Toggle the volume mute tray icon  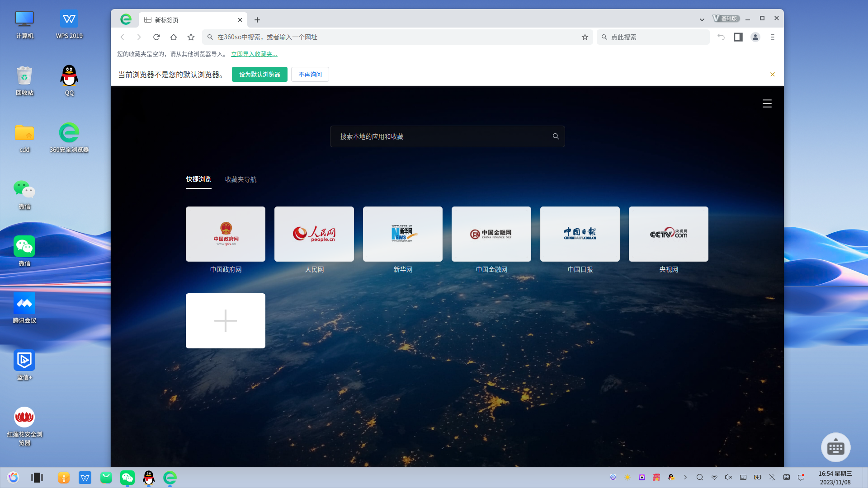[728, 477]
